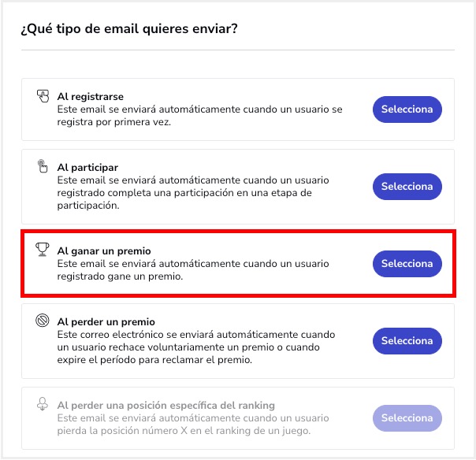Click the Al perder una posición específica del ranking title
This screenshot has width=476, height=460.
click(165, 406)
